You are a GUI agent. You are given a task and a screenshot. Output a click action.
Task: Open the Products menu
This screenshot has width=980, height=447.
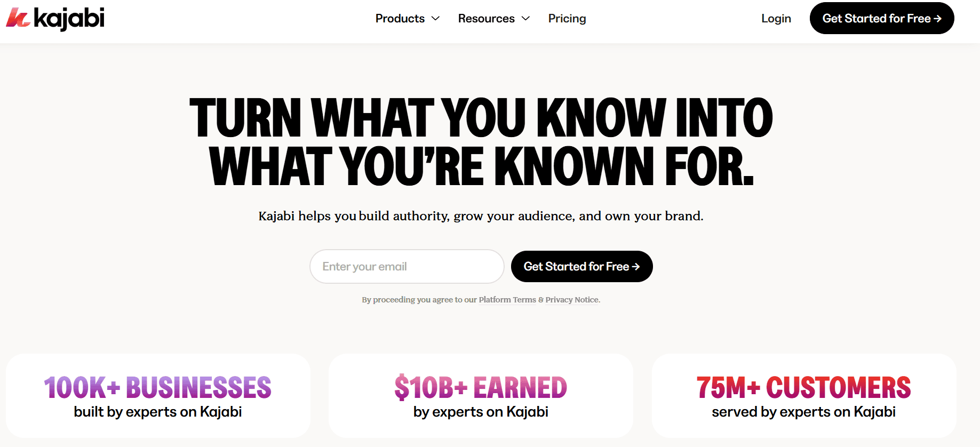[x=400, y=19]
